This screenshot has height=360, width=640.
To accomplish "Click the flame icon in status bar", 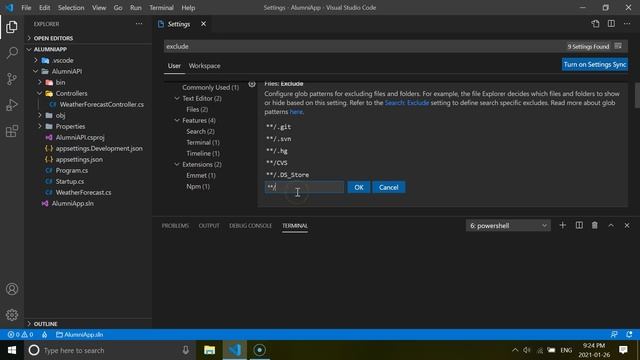I will [x=44, y=335].
